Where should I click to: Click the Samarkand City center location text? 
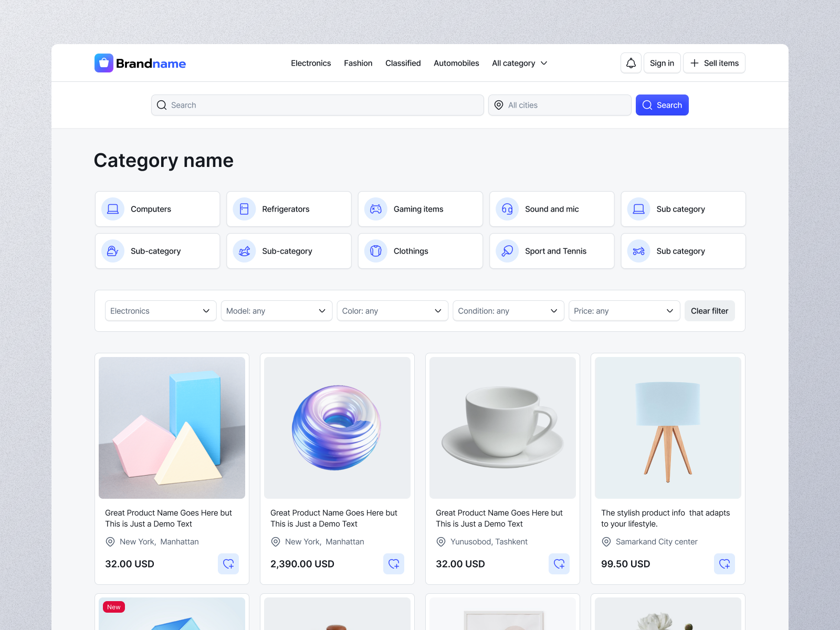point(657,542)
